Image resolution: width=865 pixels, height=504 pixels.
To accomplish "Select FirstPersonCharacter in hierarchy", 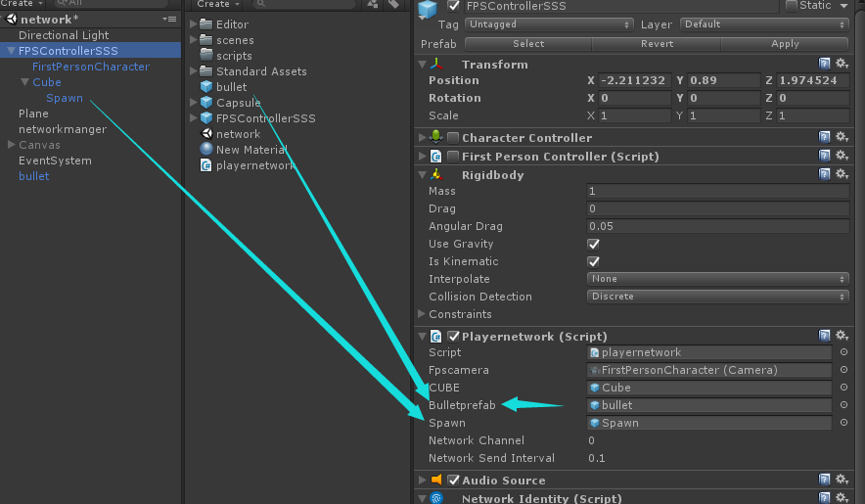I will (x=90, y=67).
